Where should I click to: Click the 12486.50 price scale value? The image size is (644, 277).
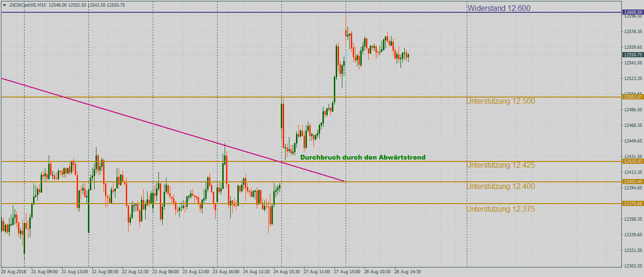pos(633,110)
